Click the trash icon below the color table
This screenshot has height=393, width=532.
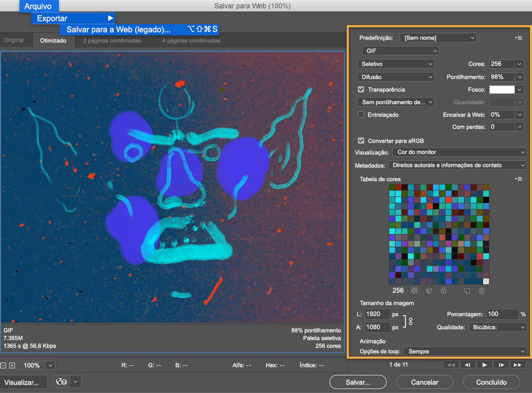coord(481,291)
